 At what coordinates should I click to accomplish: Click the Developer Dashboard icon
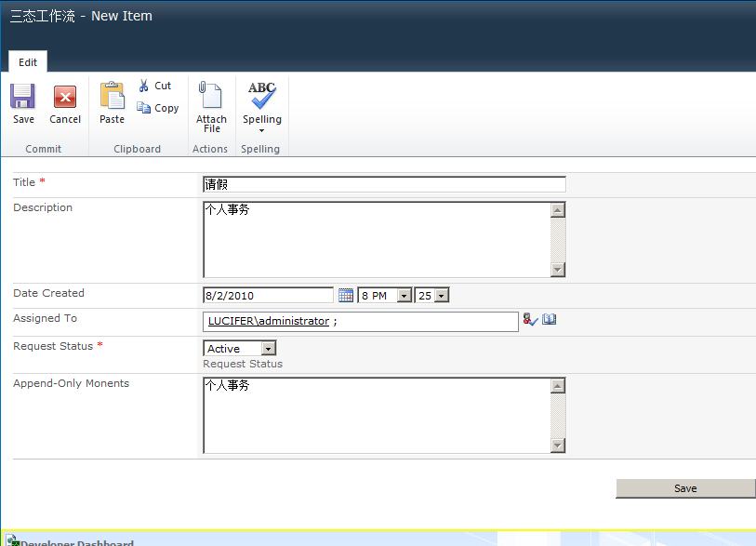point(12,540)
